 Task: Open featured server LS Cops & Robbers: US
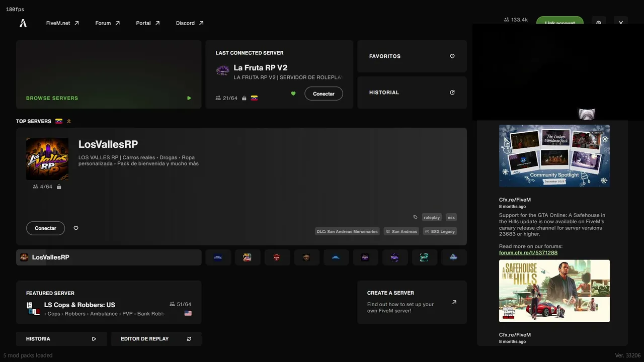coord(79,305)
